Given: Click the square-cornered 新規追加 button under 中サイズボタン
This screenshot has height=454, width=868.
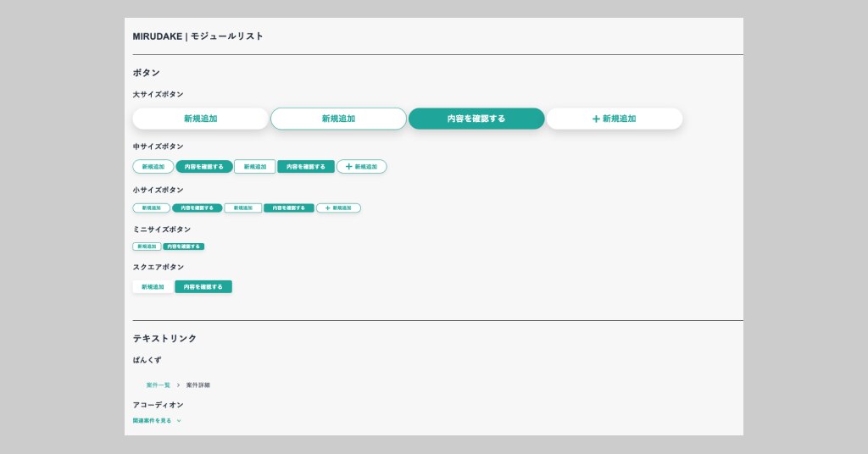Looking at the screenshot, I should [x=254, y=167].
